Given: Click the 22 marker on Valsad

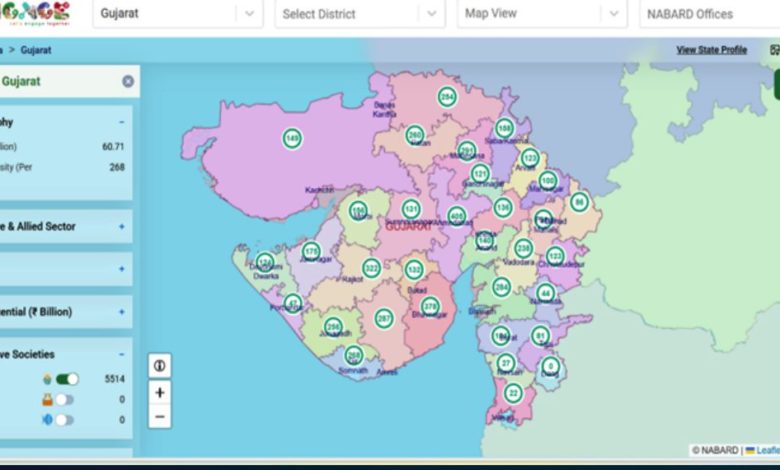Looking at the screenshot, I should pos(513,393).
